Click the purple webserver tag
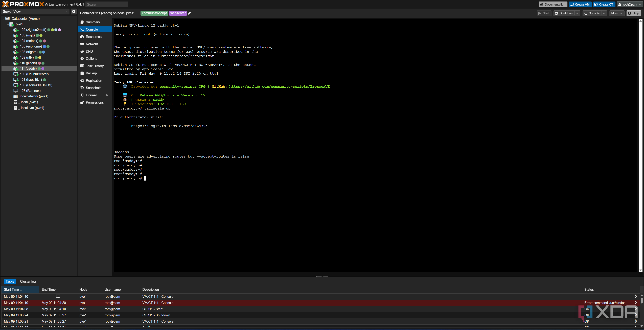Viewport: 644px width, 330px height. (178, 13)
